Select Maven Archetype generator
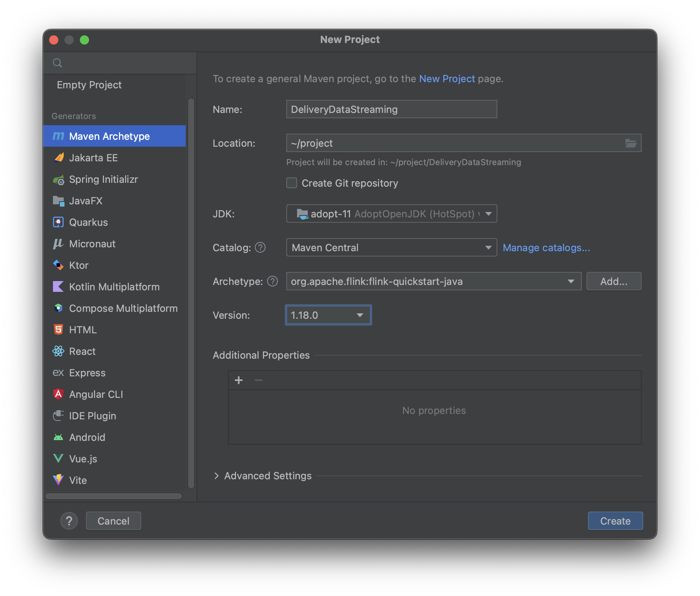The height and width of the screenshot is (596, 700). 114,136
